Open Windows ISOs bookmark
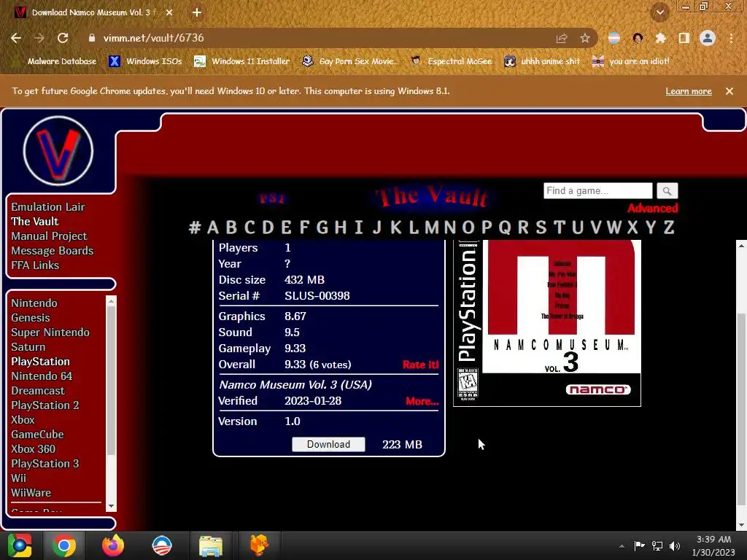Viewport: 747px width, 560px height. pos(146,61)
